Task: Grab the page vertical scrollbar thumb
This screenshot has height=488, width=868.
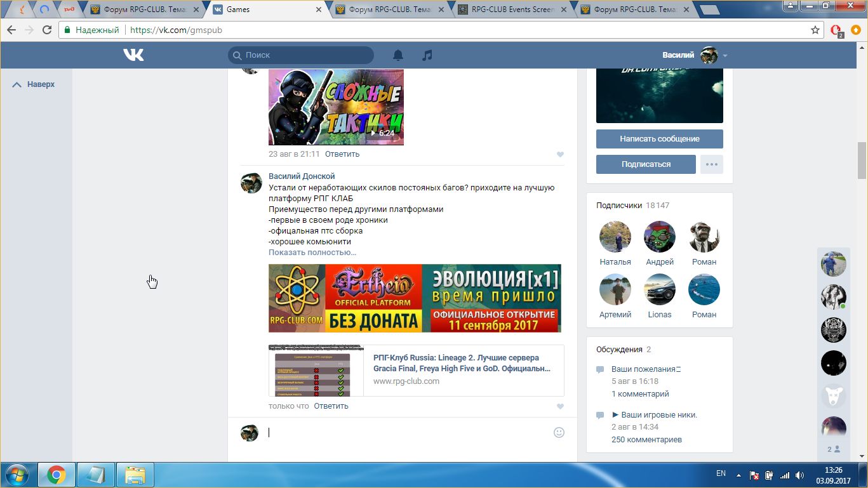Action: [862, 161]
